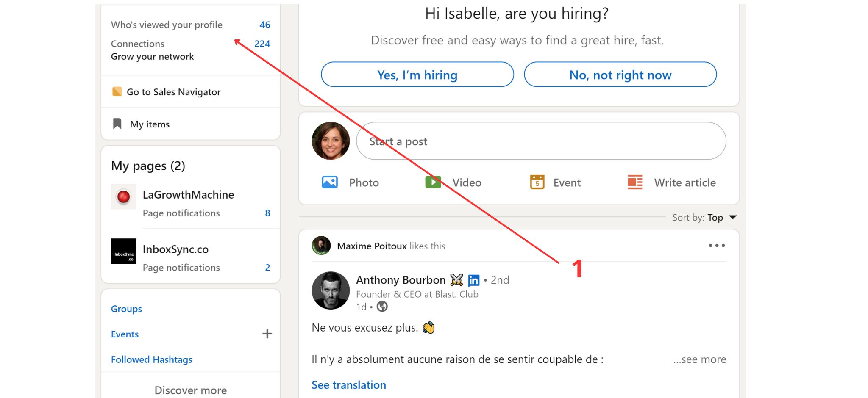
Task: Click Grow your network
Action: coord(153,56)
